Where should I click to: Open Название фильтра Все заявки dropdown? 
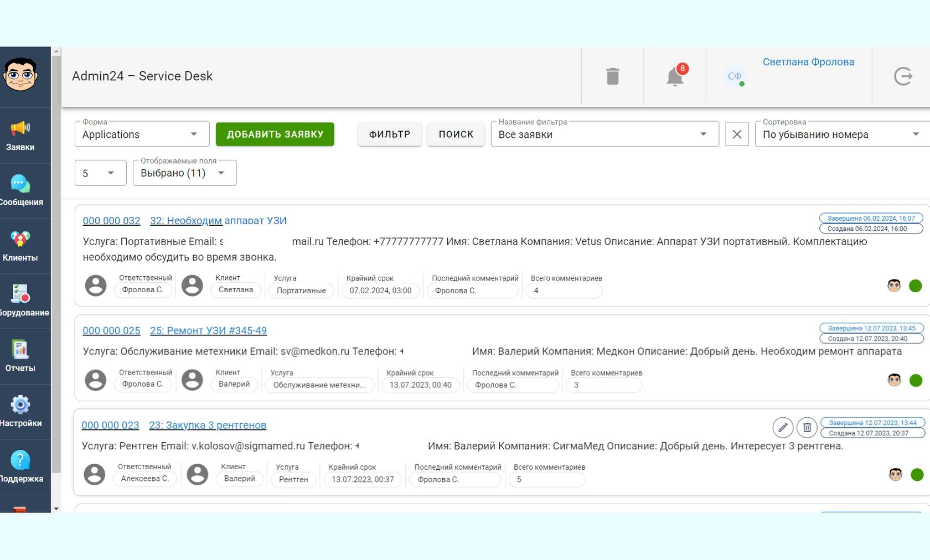click(605, 134)
